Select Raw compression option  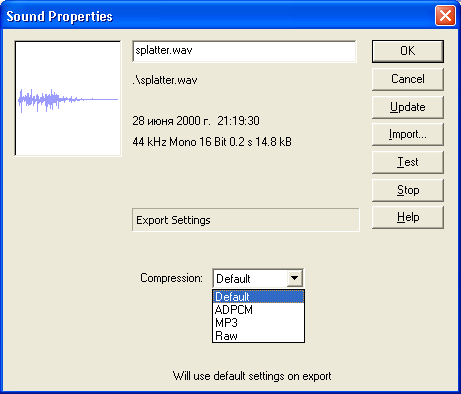coord(259,336)
